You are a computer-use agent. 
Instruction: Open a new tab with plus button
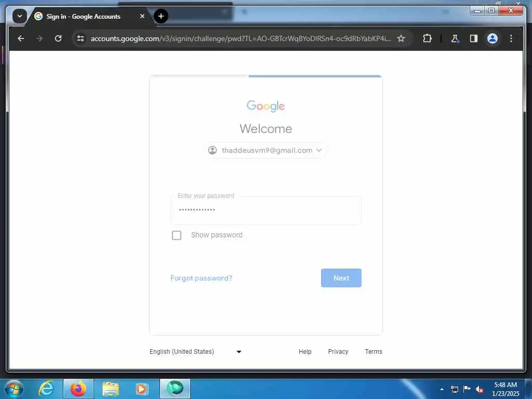click(161, 16)
